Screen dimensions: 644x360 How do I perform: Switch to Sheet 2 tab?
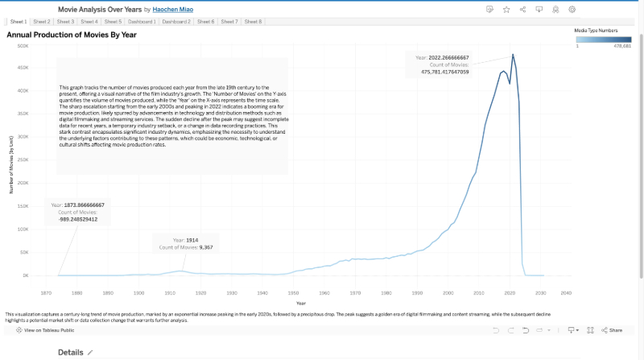coord(42,22)
